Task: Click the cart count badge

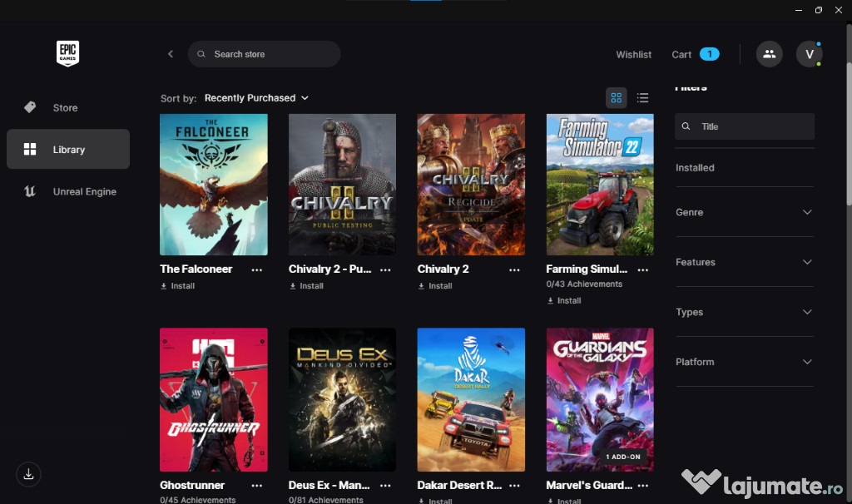Action: click(x=709, y=54)
